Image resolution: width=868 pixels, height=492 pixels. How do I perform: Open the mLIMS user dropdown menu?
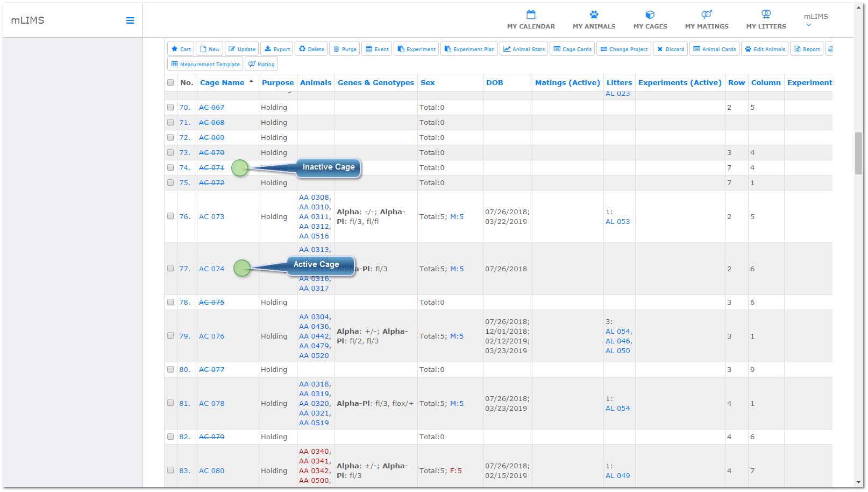coord(815,20)
